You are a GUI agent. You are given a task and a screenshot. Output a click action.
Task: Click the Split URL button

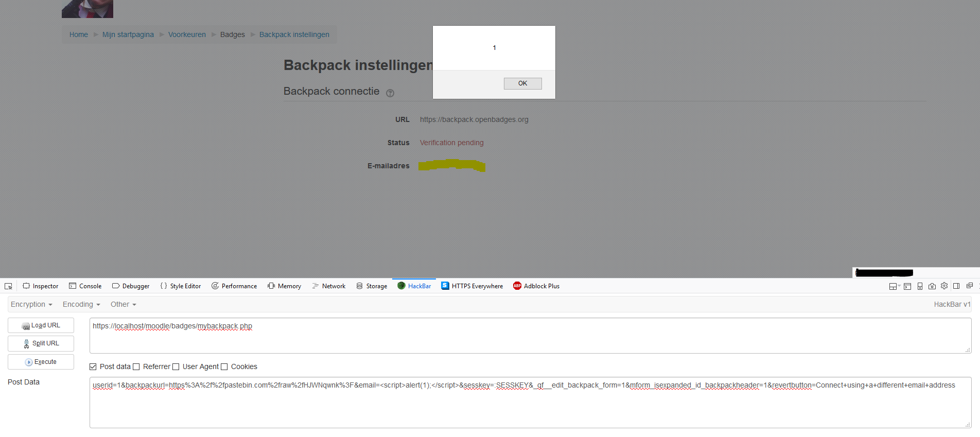pos(41,343)
